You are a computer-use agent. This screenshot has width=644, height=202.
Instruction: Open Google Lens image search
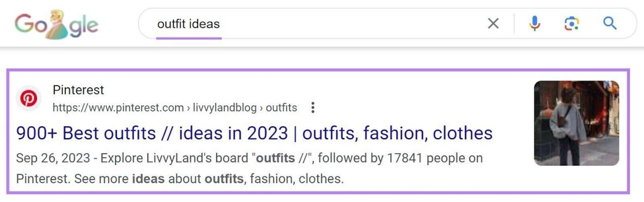coord(571,24)
